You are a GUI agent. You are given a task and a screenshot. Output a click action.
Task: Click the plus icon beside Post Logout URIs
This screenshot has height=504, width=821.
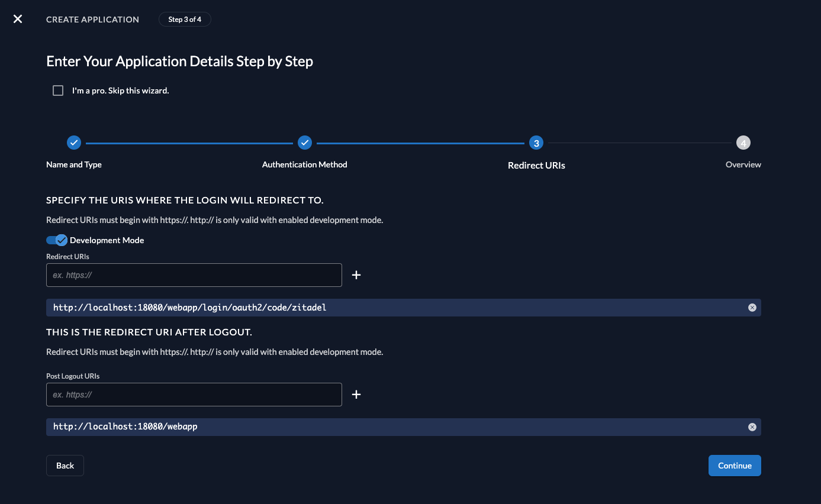(x=356, y=394)
